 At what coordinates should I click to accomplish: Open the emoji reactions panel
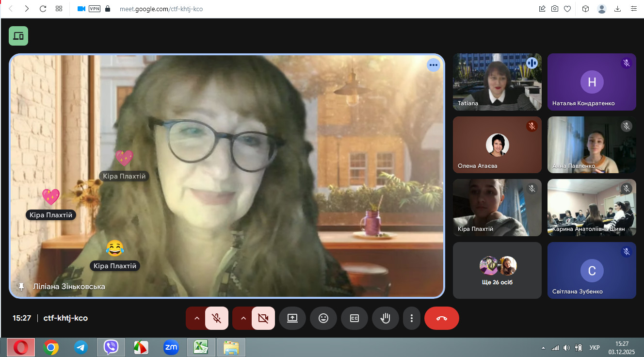323,318
